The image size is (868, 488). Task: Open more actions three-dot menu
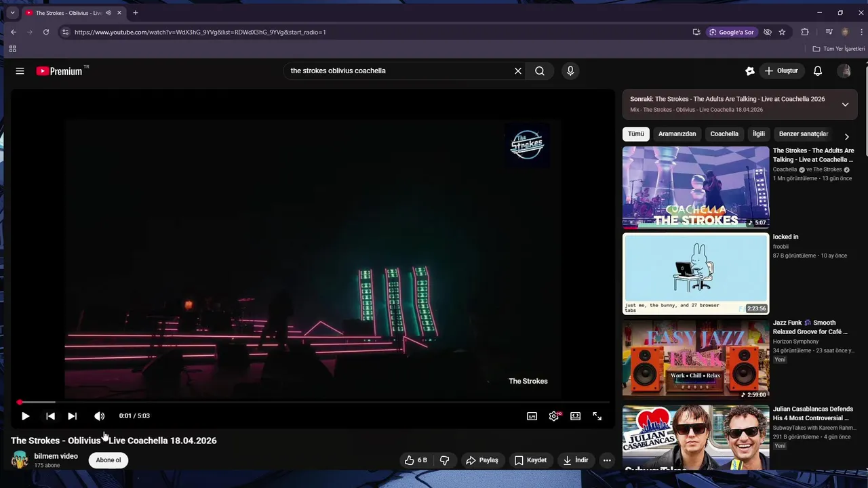click(607, 460)
